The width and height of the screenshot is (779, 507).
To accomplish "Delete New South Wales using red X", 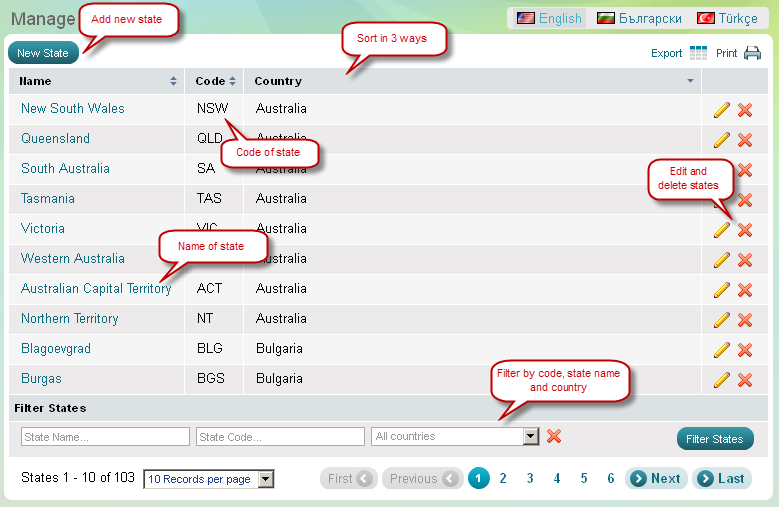I will coord(745,110).
